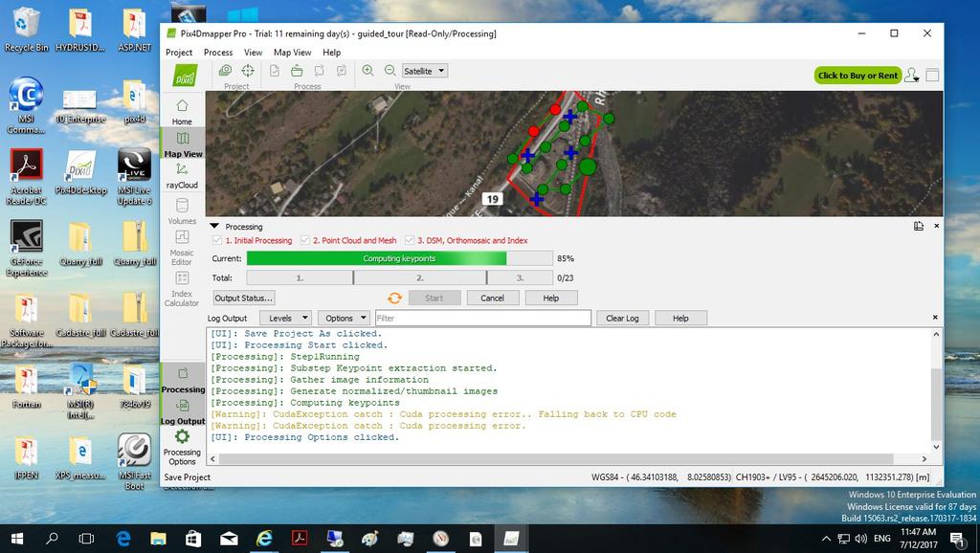The width and height of the screenshot is (980, 553).
Task: Click the image properties editor toolbar icon
Action: click(x=225, y=71)
